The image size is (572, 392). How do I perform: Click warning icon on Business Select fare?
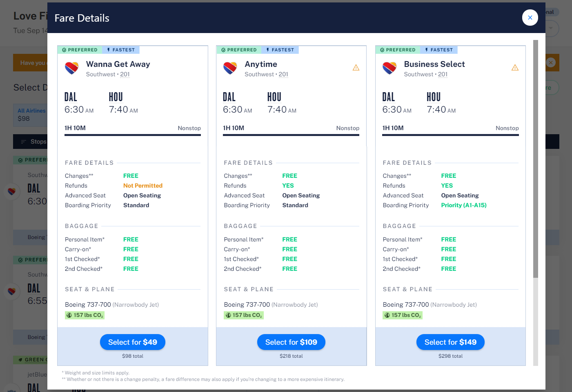(515, 68)
